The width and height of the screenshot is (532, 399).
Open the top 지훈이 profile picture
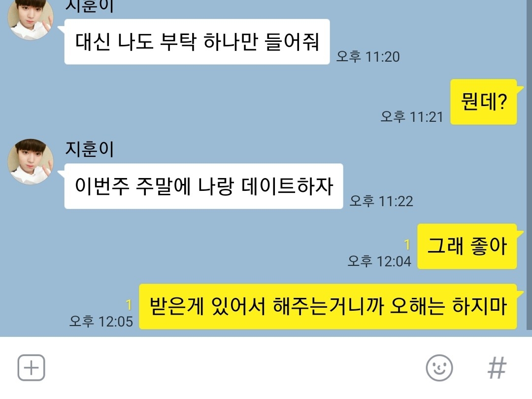click(31, 19)
